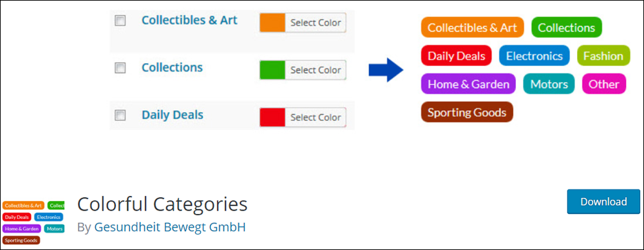Click the Colorful Categories plugin thumbnail icon
644x250 pixels.
click(x=33, y=222)
